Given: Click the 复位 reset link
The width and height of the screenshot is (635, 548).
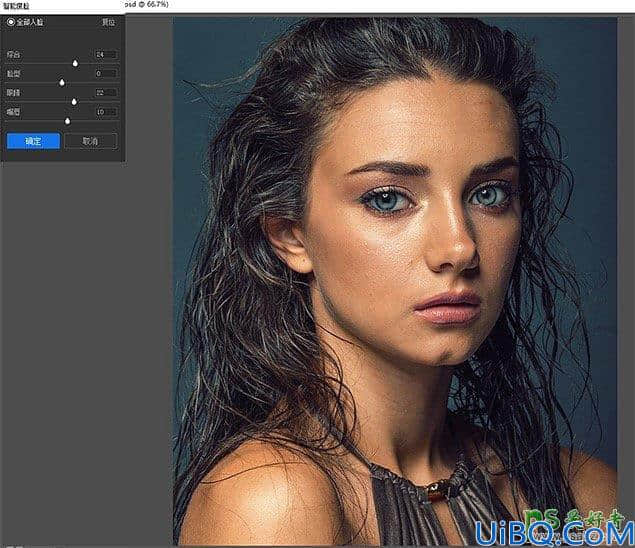Looking at the screenshot, I should point(108,22).
